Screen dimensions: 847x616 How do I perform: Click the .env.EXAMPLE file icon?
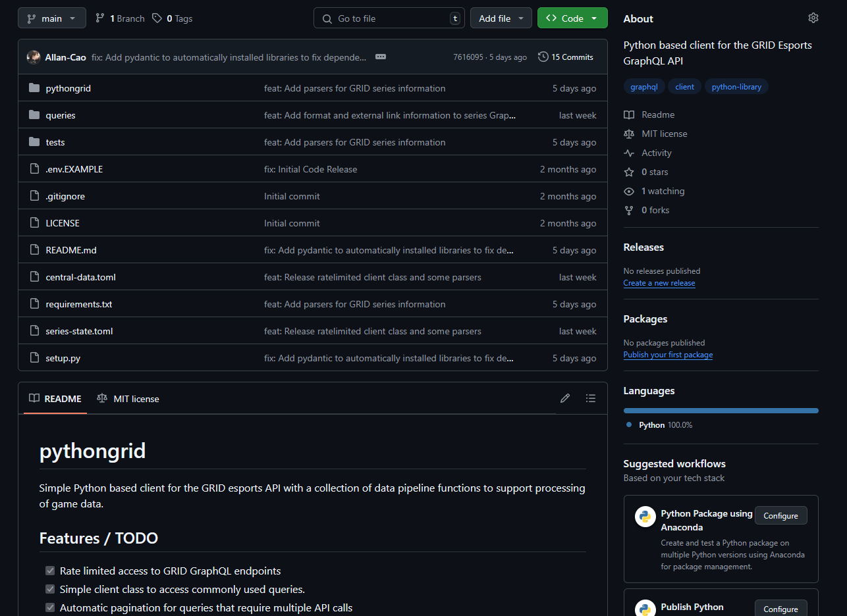[34, 169]
